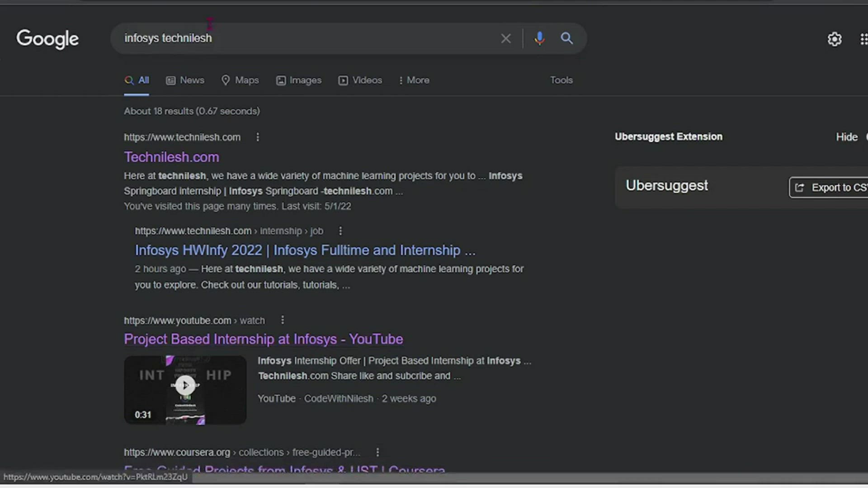Switch to the Videos tab

[360, 80]
